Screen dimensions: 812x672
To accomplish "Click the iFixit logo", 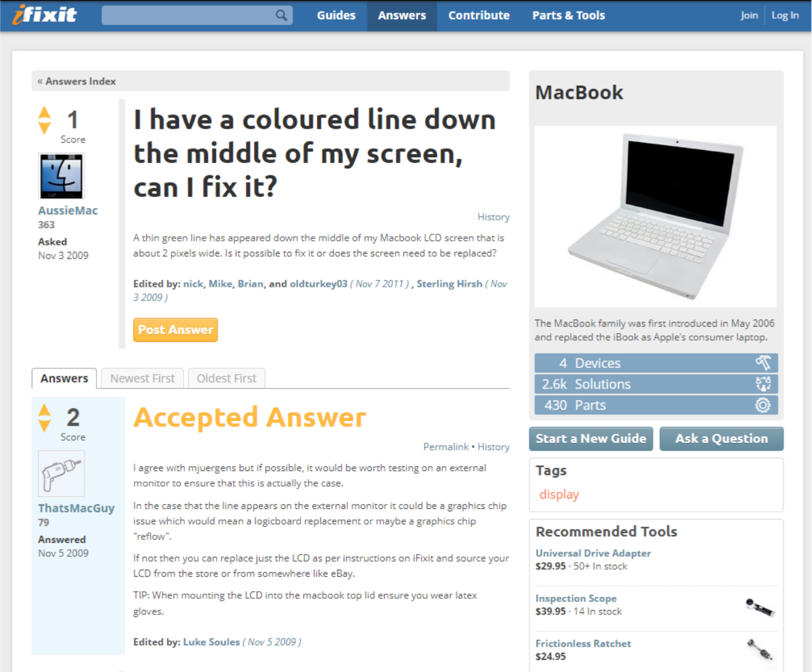I will coord(44,15).
